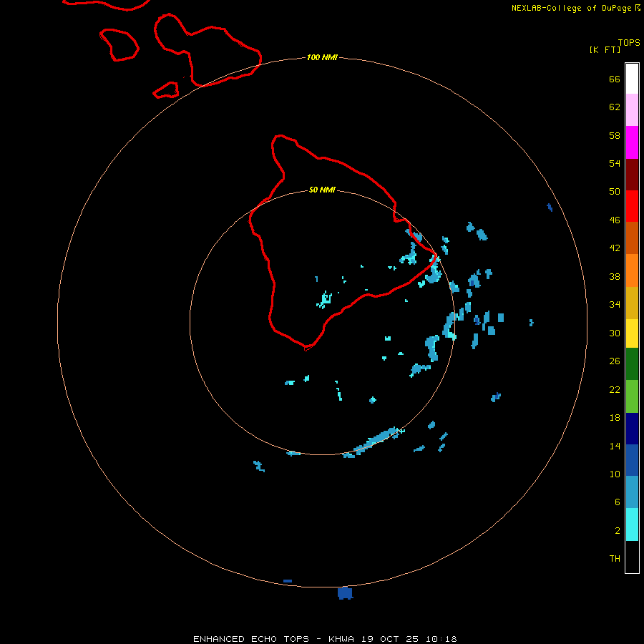Viewport: 644px width, 644px height.
Task: Click the light blue 6-10 kft legend swatch
Action: click(632, 492)
